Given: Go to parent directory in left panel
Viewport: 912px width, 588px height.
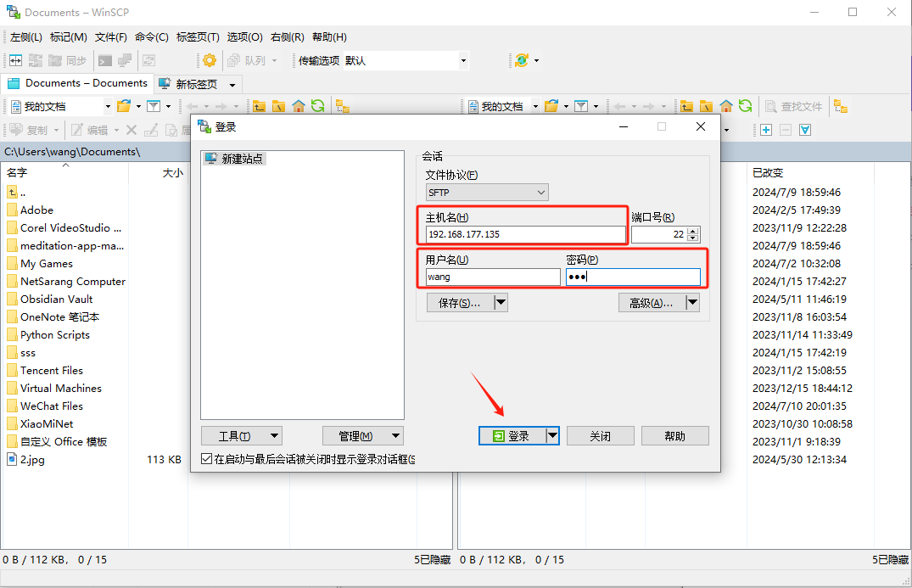Looking at the screenshot, I should pos(259,106).
